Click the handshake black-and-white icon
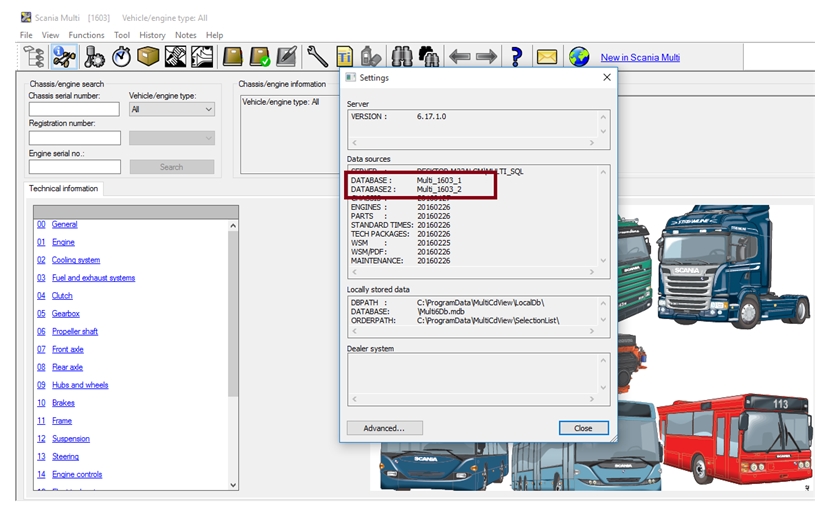 (x=175, y=56)
